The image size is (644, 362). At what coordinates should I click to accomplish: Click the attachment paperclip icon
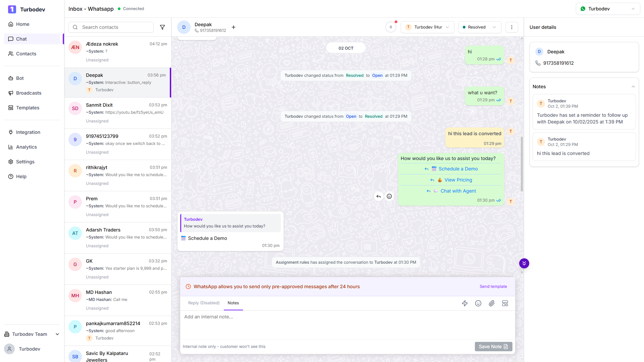[x=492, y=303]
